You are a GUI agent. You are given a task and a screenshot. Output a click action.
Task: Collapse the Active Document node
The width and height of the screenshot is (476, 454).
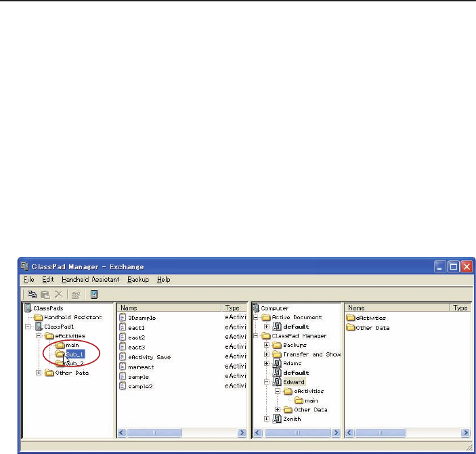click(x=256, y=318)
